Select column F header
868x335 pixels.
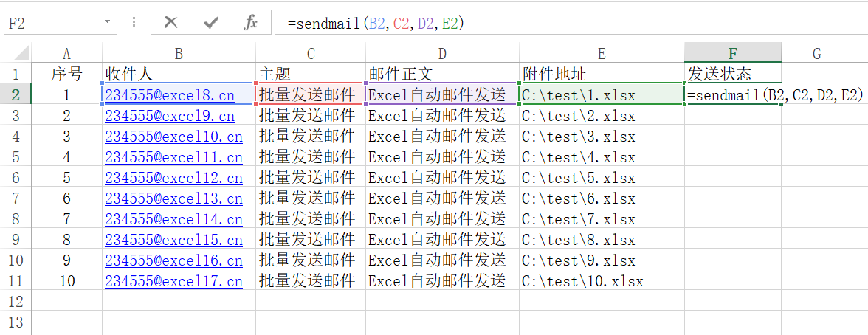733,53
